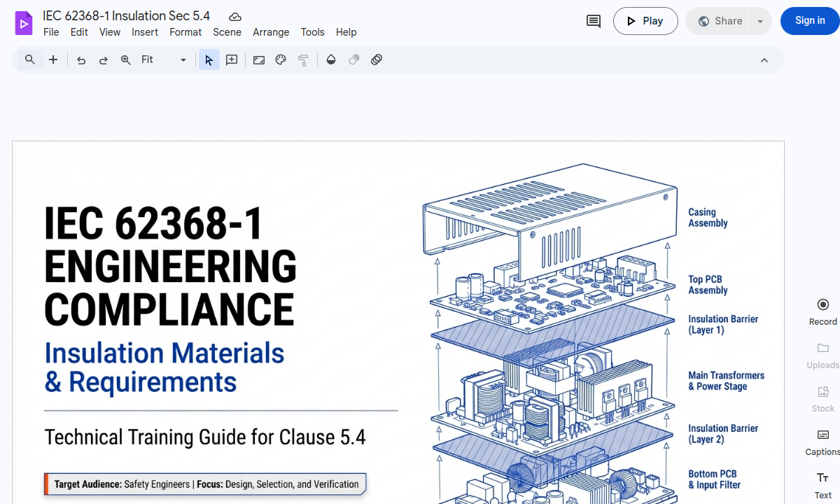This screenshot has width=840, height=504.
Task: Open the theme palette icon
Action: 281,60
